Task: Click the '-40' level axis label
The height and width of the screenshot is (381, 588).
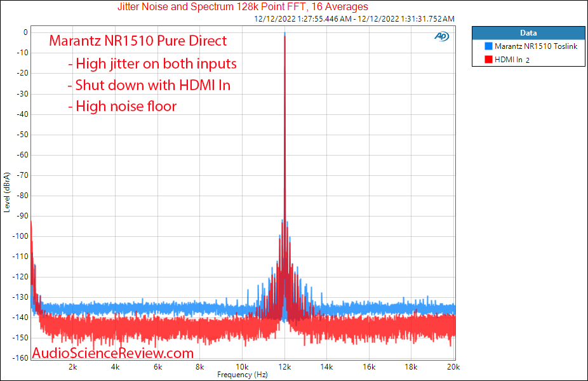Action: (22, 114)
